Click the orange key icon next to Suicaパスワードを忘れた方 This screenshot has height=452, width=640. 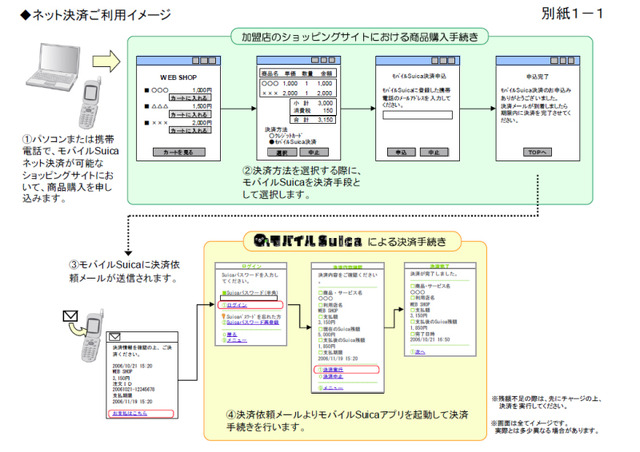(224, 316)
